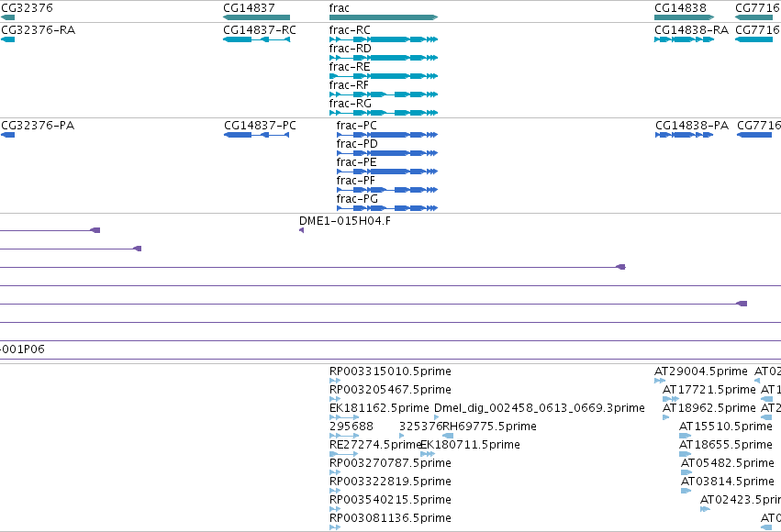Click the CG14838 gene span bar
Screen dimensions: 781x532
coord(685,17)
